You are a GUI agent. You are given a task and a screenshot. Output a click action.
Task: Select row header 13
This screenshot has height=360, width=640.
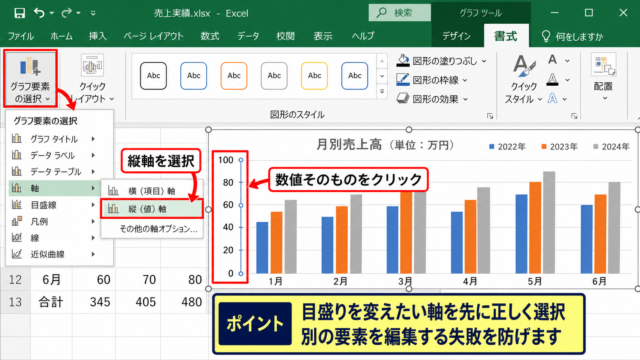pyautogui.click(x=15, y=302)
